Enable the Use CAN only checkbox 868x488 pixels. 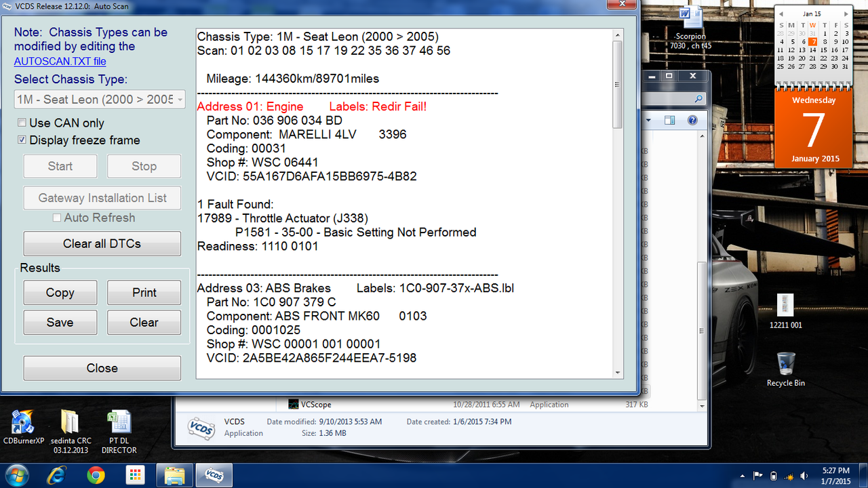click(x=22, y=123)
